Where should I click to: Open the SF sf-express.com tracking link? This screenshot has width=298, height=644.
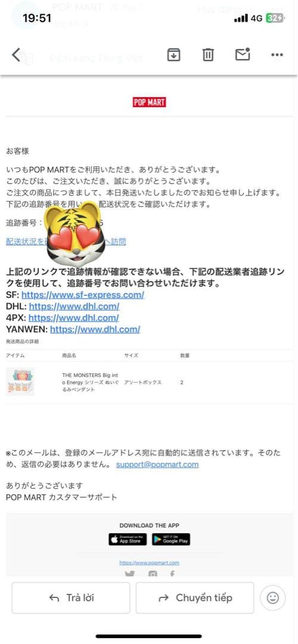point(83,295)
